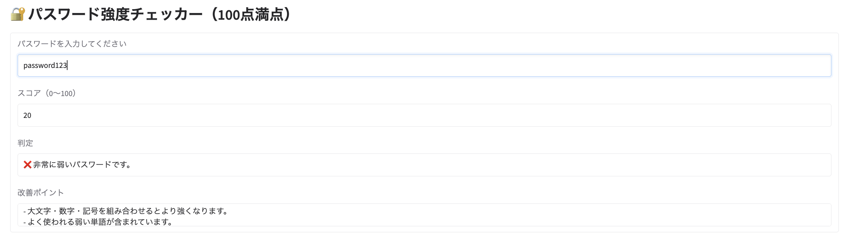
Task: Click the padlock emoji next to the title
Action: click(x=17, y=13)
